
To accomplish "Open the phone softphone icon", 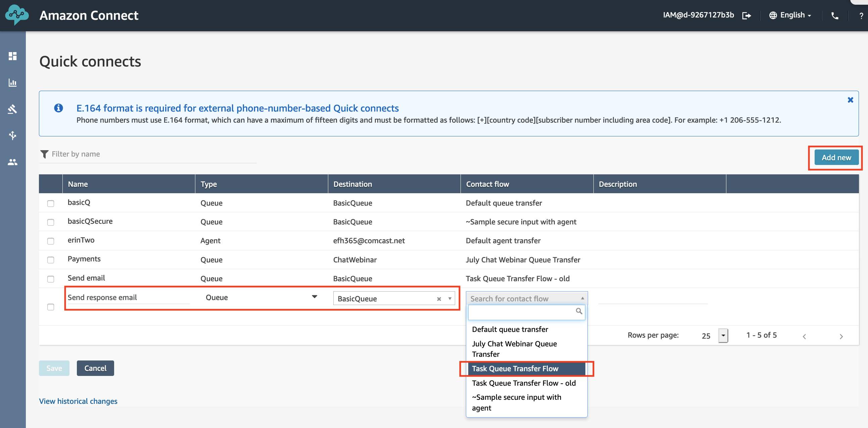I will pyautogui.click(x=835, y=15).
